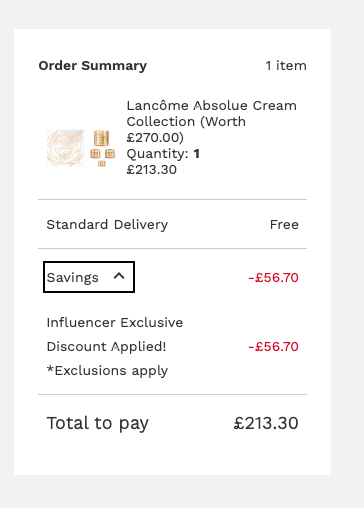Viewport: 364px width, 508px height.
Task: Click the upward chevron beside Savings
Action: [119, 276]
